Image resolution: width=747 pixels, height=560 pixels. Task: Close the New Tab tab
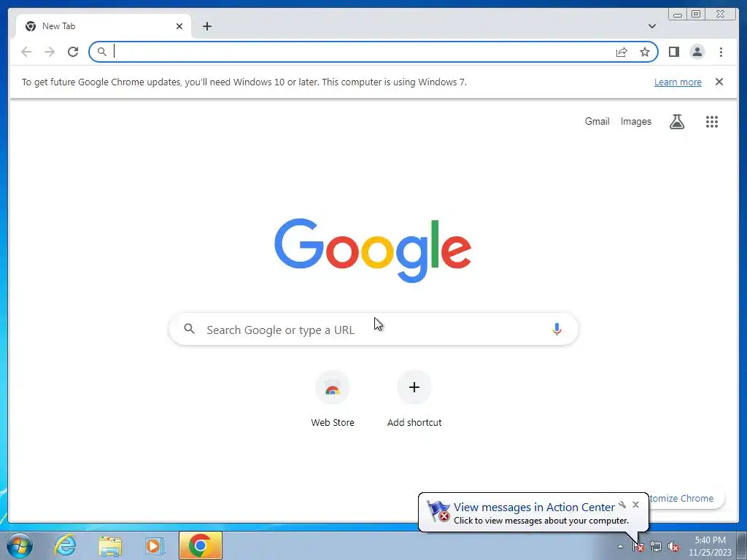point(179,26)
